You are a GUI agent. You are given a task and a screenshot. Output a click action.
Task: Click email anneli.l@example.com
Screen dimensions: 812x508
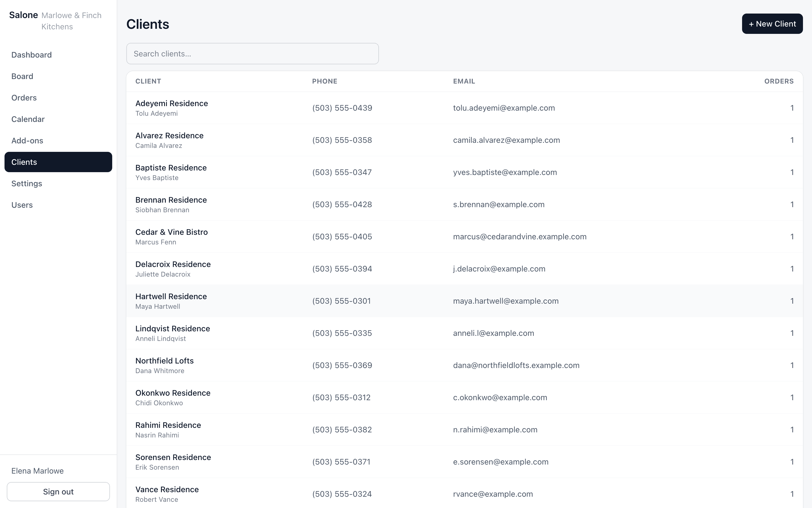494,333
